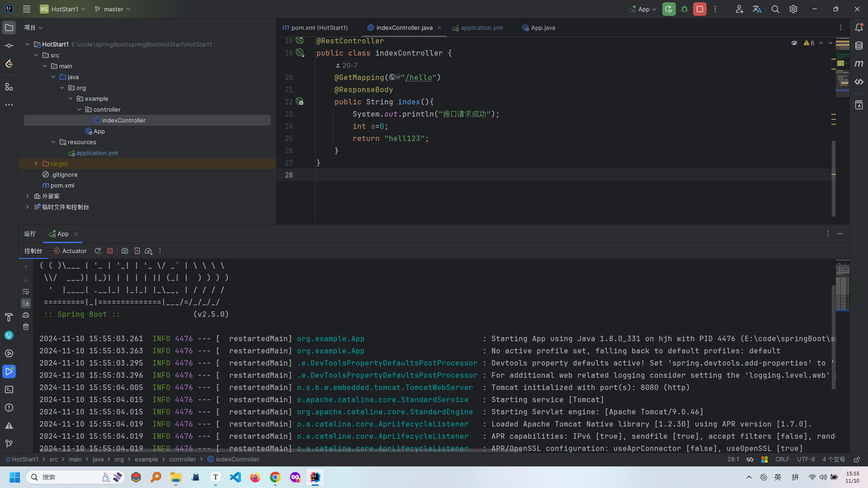The image size is (868, 488).
Task: Click the translate icon in title bar
Action: pos(757,9)
